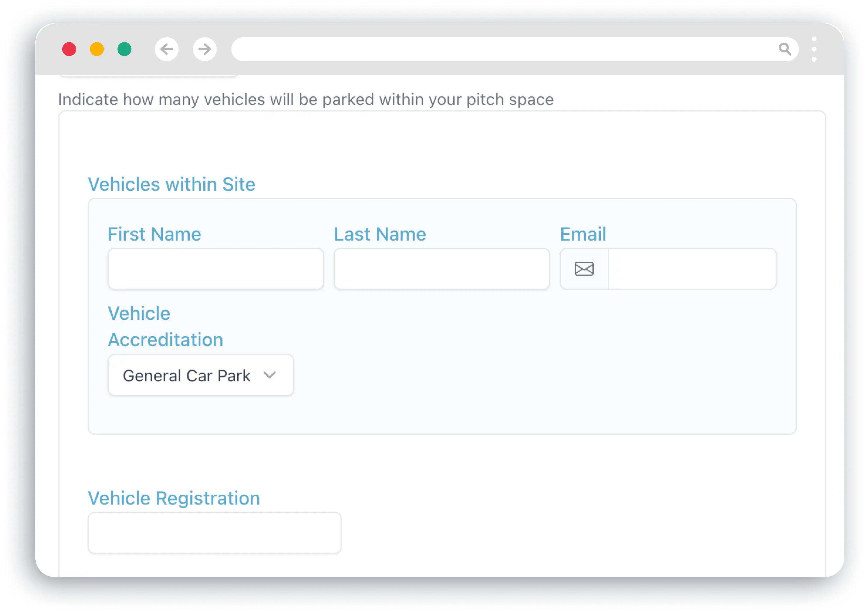Click the green traffic light button

point(124,49)
